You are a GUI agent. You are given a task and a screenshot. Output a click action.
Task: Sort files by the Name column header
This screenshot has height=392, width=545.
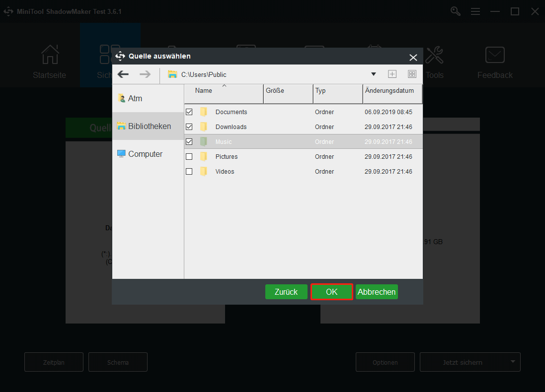204,91
